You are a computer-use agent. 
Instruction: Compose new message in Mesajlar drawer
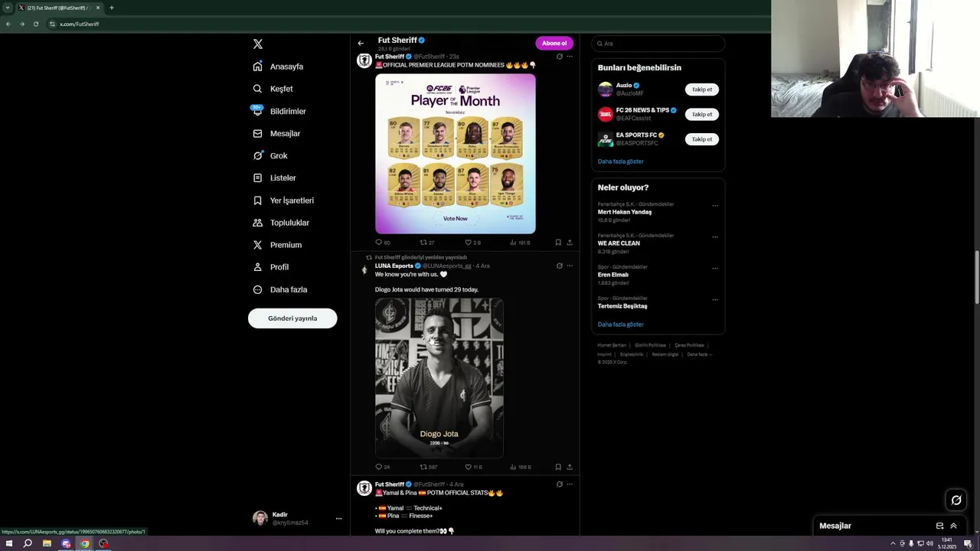click(939, 526)
